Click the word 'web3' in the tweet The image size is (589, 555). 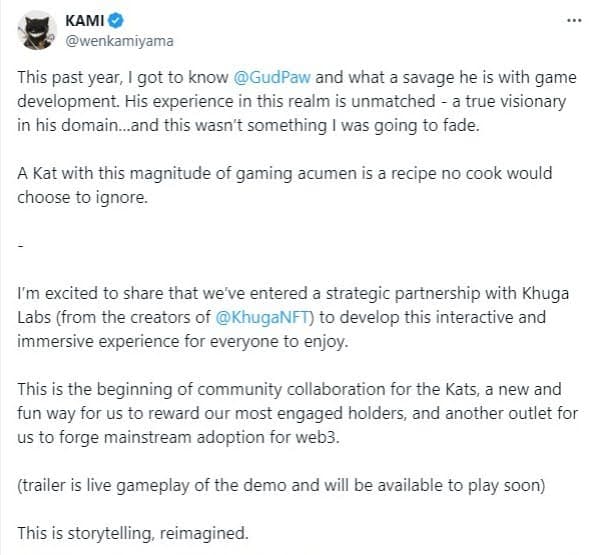316,437
